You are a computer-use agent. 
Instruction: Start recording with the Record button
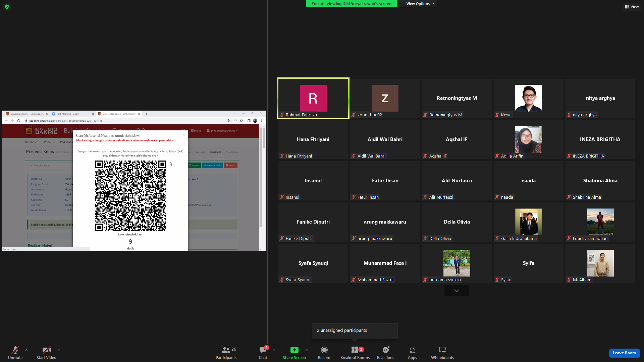point(324,353)
